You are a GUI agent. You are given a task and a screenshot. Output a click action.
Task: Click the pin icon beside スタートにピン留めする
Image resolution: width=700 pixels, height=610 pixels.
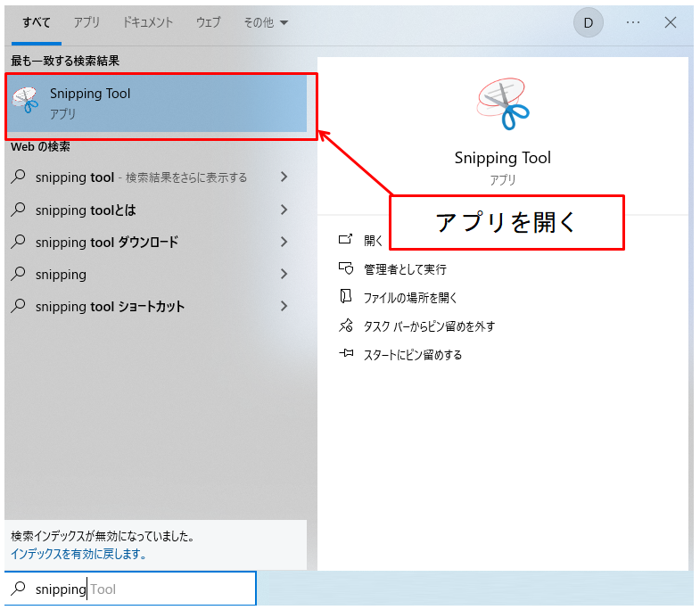[345, 354]
